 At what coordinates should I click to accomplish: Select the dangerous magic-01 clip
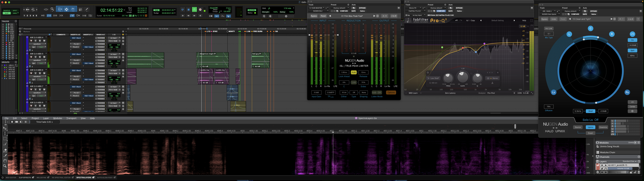point(213,60)
